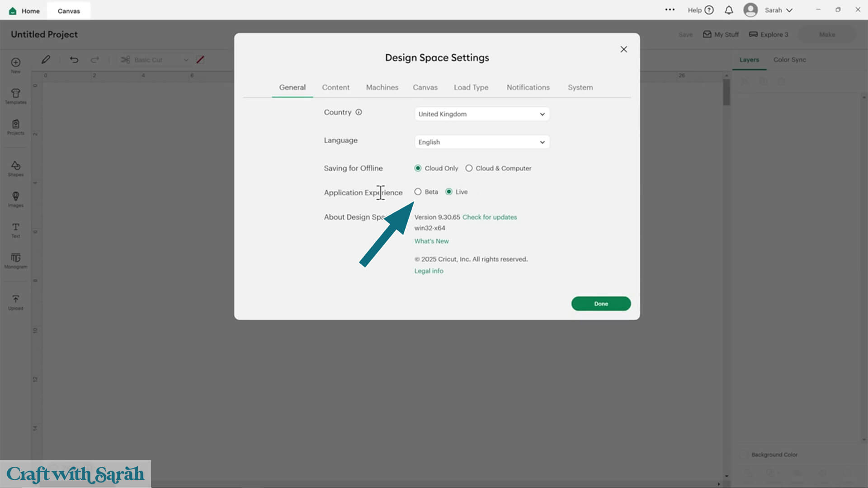Select the Cloud Only radio button
The height and width of the screenshot is (488, 868).
tap(418, 168)
